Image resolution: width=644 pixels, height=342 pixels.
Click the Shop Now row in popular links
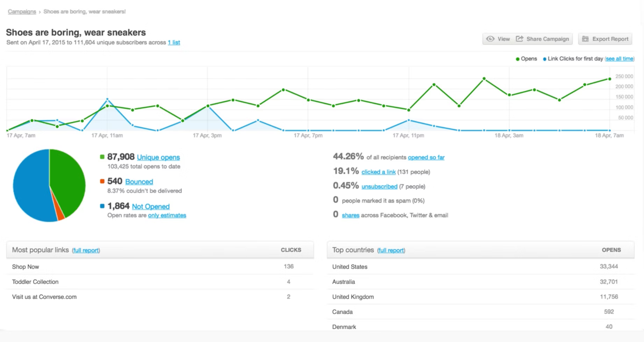click(25, 266)
